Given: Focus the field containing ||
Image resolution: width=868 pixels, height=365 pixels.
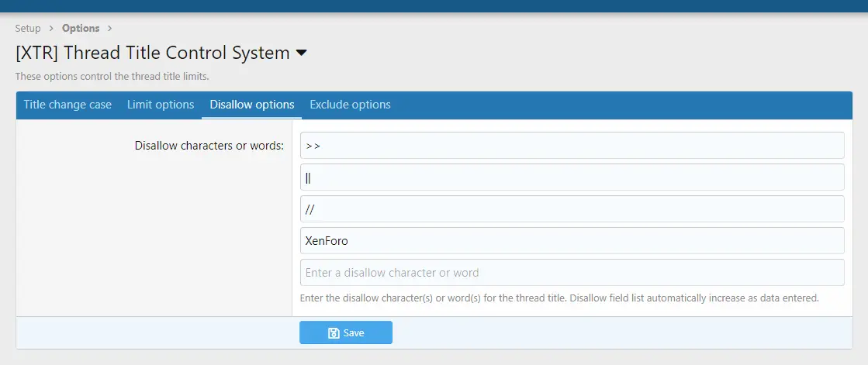Looking at the screenshot, I should (x=572, y=177).
